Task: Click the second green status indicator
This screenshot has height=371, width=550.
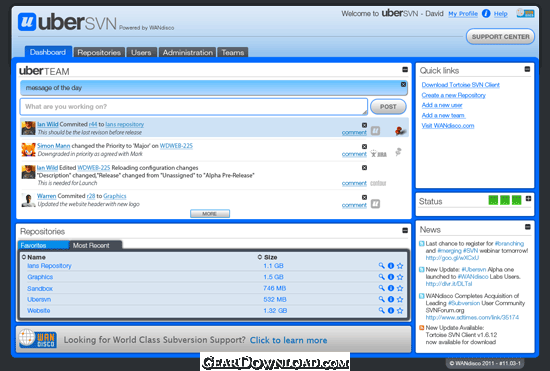Action: (x=505, y=200)
